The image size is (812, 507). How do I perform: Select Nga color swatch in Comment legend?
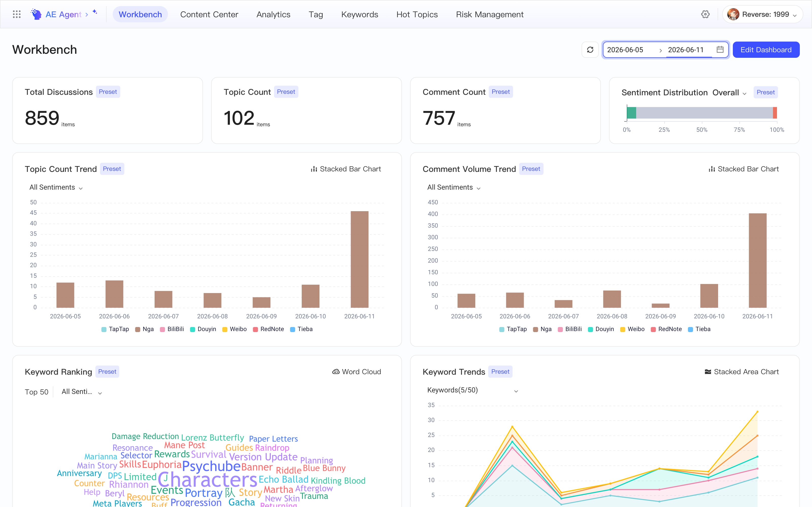click(x=535, y=330)
